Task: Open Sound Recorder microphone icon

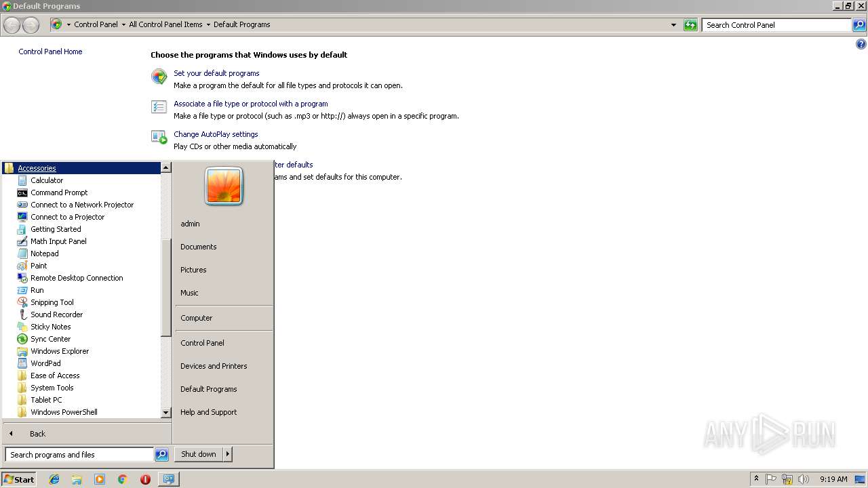Action: click(22, 314)
